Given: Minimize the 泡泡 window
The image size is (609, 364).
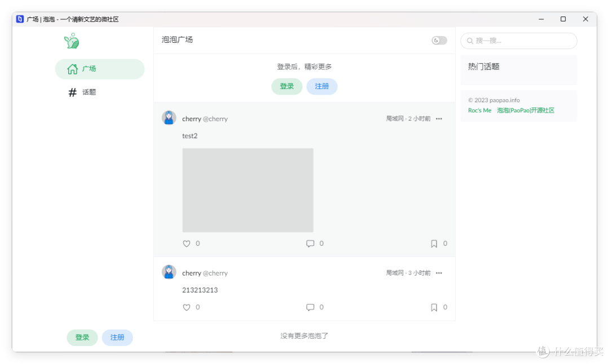Looking at the screenshot, I should tap(541, 19).
